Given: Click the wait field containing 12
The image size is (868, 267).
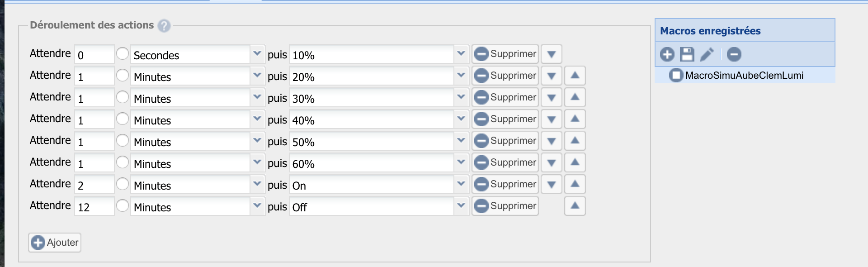Looking at the screenshot, I should (x=94, y=206).
